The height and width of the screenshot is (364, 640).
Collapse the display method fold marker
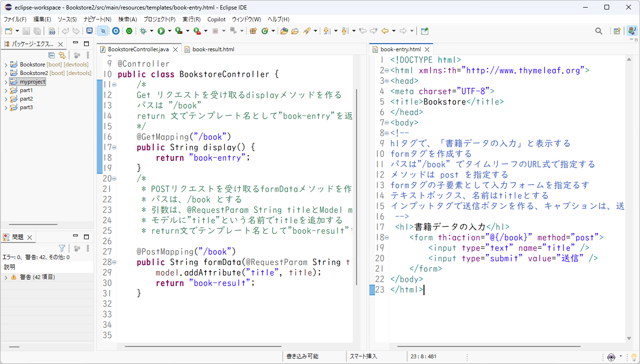(x=114, y=147)
